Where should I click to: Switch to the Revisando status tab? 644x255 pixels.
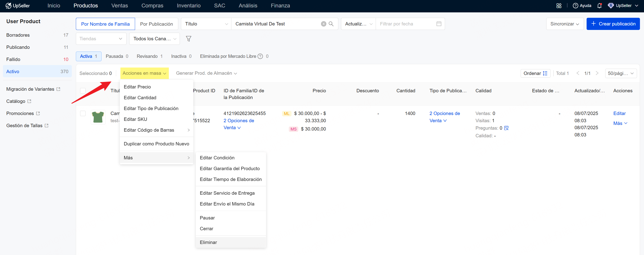[149, 56]
